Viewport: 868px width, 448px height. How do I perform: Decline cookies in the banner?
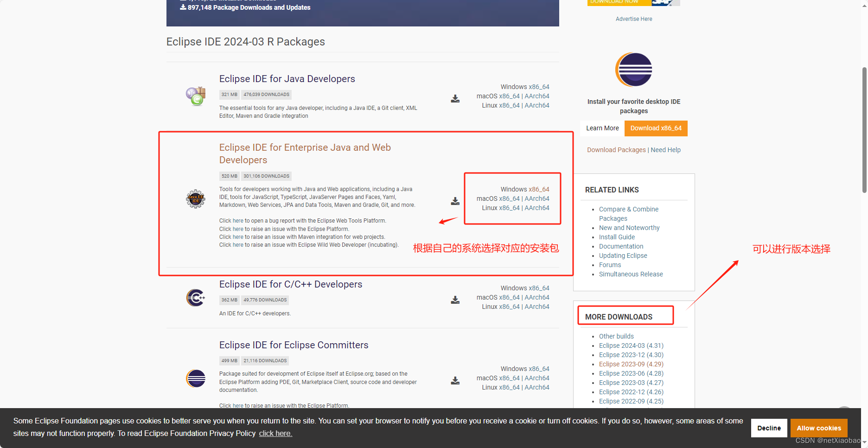pos(769,428)
